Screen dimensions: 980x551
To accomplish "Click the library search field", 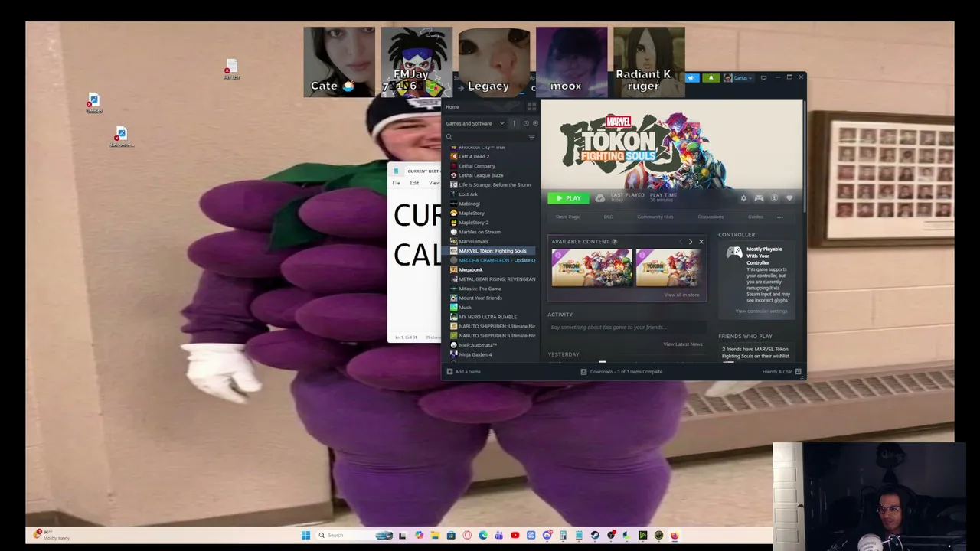I will point(485,137).
